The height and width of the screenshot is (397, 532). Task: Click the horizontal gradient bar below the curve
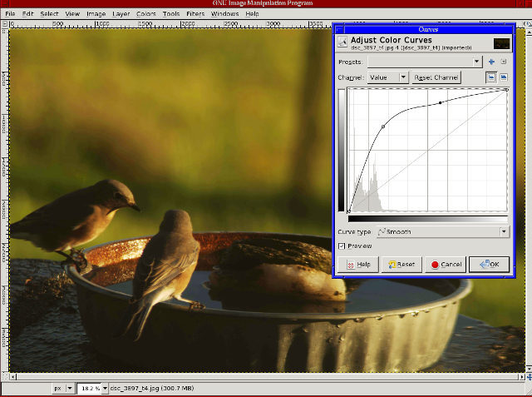pyautogui.click(x=427, y=219)
